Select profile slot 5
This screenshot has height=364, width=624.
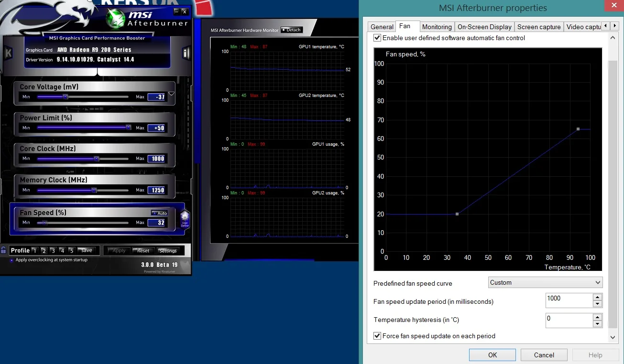pyautogui.click(x=71, y=250)
